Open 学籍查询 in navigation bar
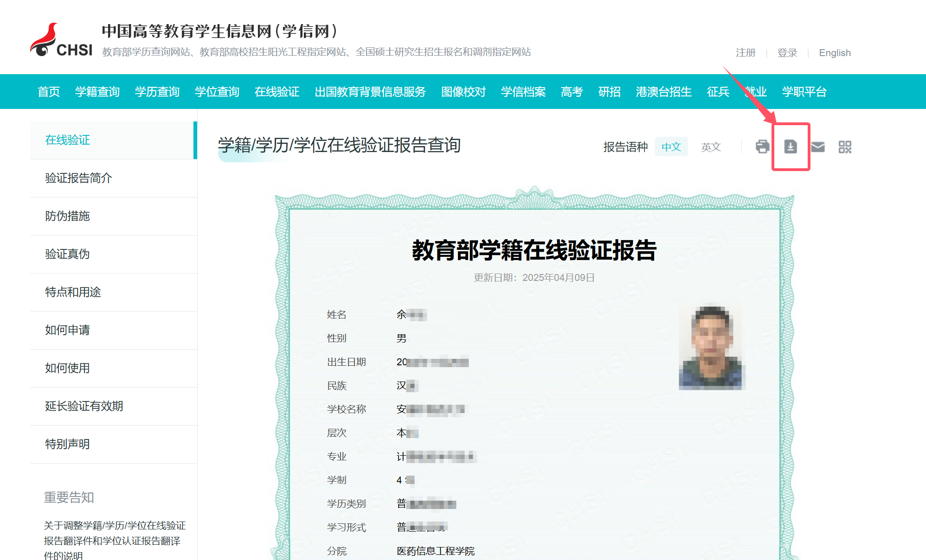Viewport: 926px width, 560px height. [97, 92]
